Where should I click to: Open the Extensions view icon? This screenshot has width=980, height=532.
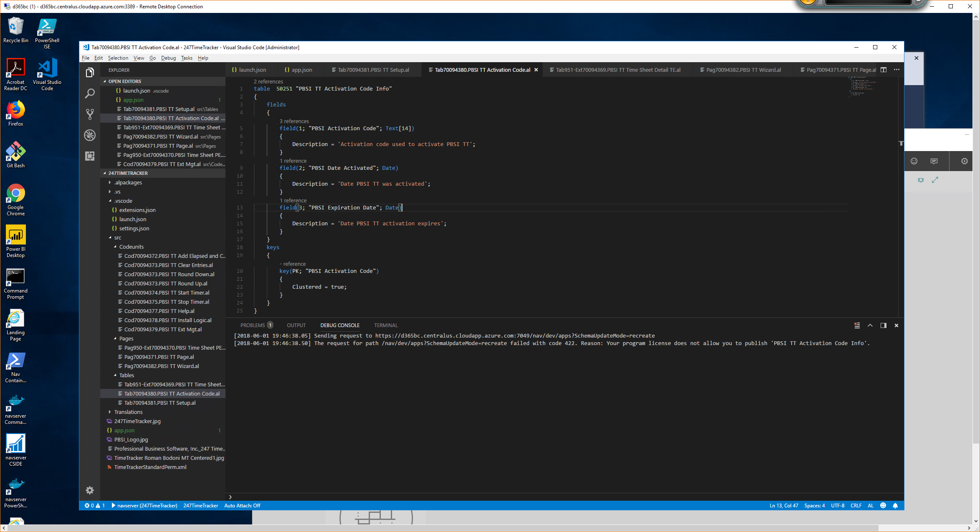pos(90,156)
